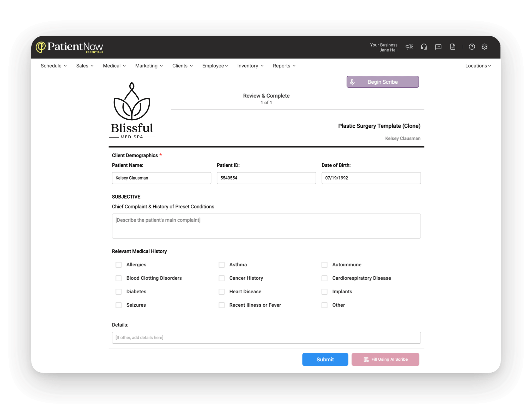Click the microphone icon in Begin Scribe
The image size is (532, 408).
pos(352,82)
